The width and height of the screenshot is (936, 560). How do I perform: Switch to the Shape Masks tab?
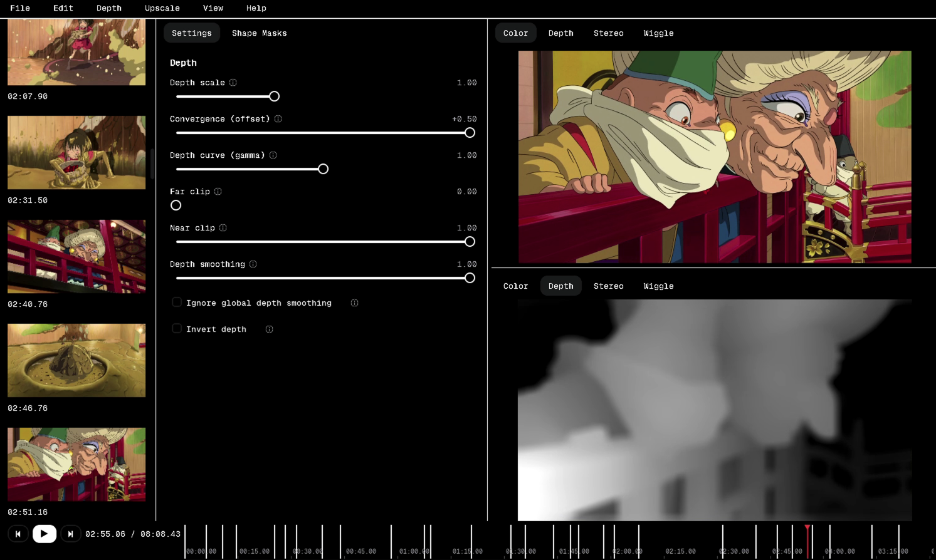(x=260, y=33)
